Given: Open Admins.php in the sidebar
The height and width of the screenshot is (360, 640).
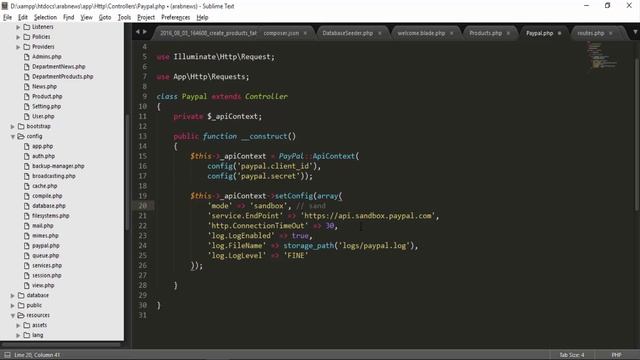Looking at the screenshot, I should pyautogui.click(x=47, y=57).
